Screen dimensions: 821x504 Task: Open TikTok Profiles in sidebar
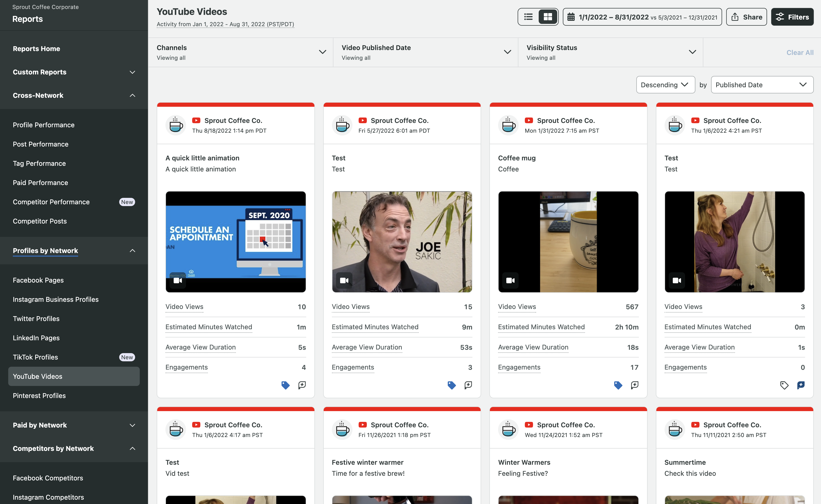click(x=35, y=357)
